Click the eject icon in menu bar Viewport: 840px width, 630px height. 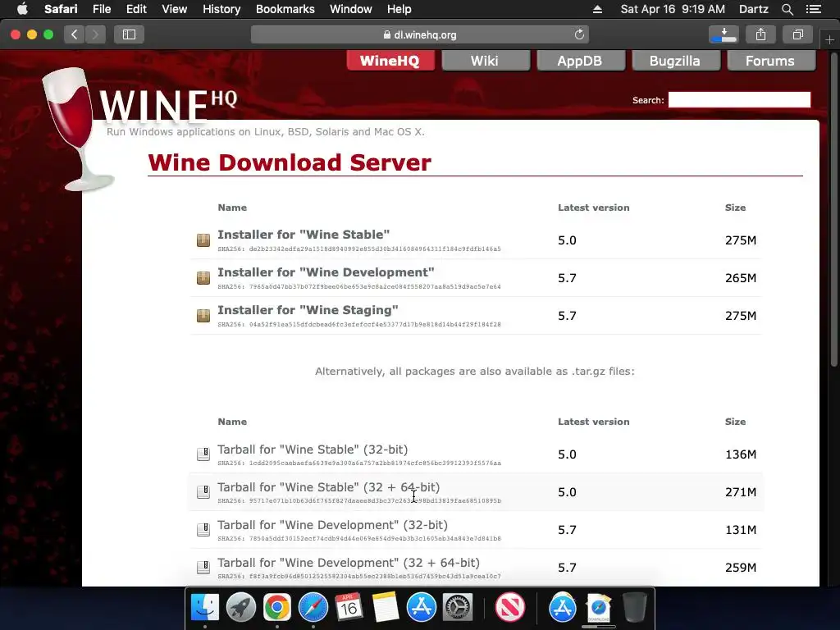point(597,9)
